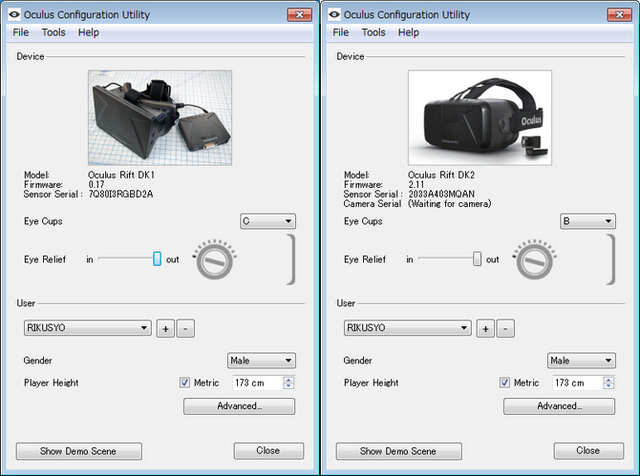Image resolution: width=640 pixels, height=476 pixels.
Task: Click the Oculus eye icon in the DK1 window title bar
Action: click(x=14, y=15)
